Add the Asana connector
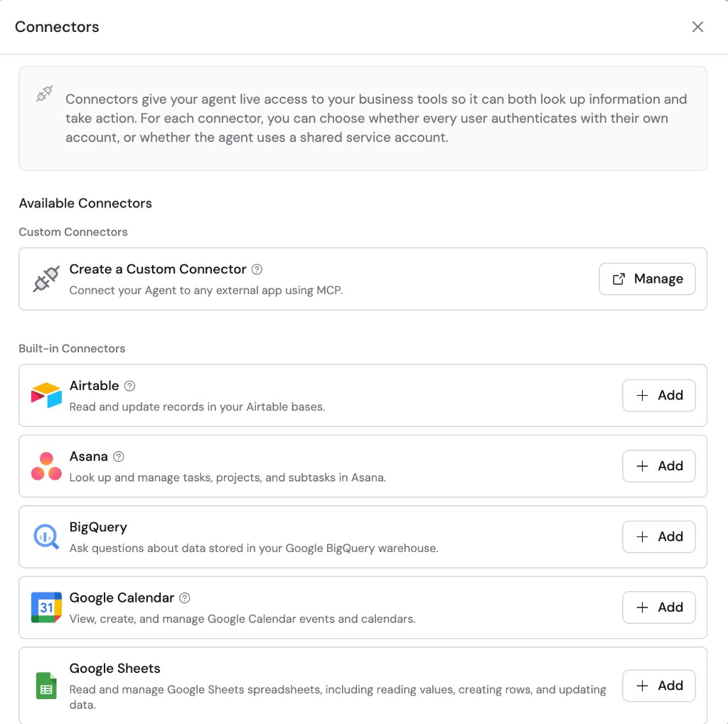 [x=658, y=466]
